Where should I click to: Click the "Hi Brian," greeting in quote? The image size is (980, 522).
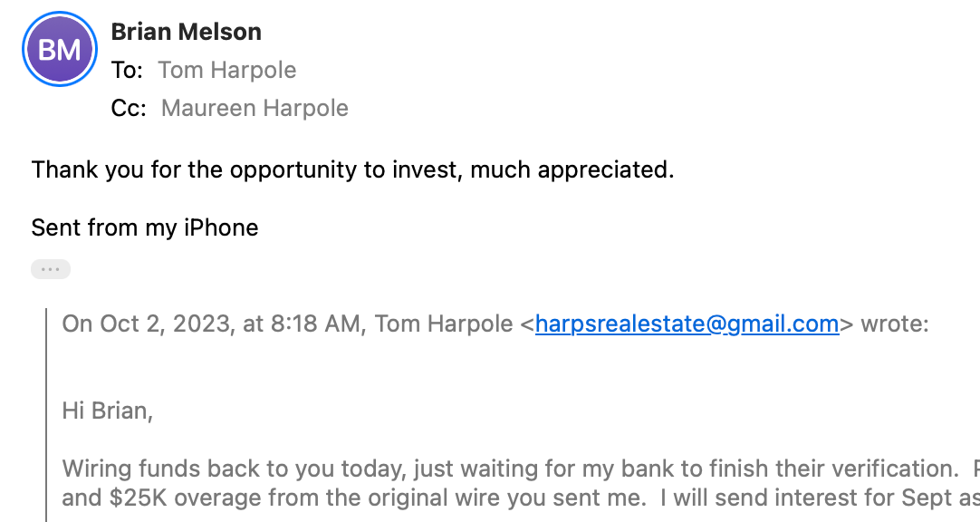(x=107, y=411)
